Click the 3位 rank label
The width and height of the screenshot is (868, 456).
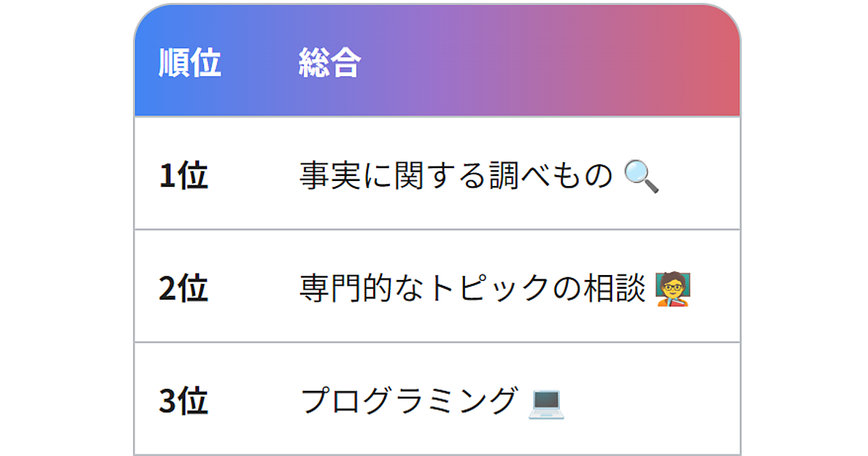(x=184, y=402)
